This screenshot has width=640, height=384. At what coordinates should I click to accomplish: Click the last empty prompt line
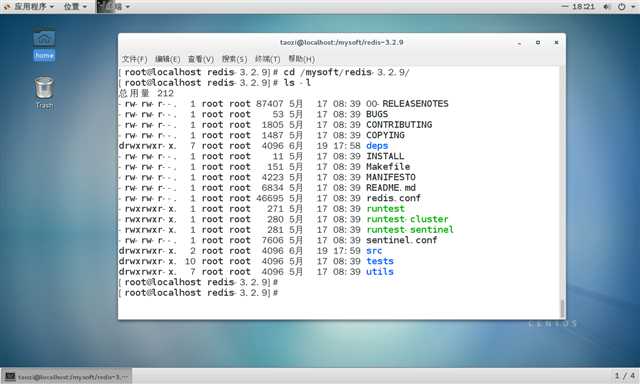(198, 293)
